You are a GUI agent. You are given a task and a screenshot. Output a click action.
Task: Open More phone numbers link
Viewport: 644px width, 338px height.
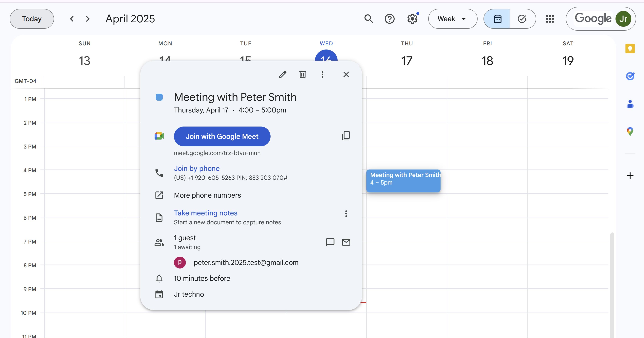tap(207, 195)
